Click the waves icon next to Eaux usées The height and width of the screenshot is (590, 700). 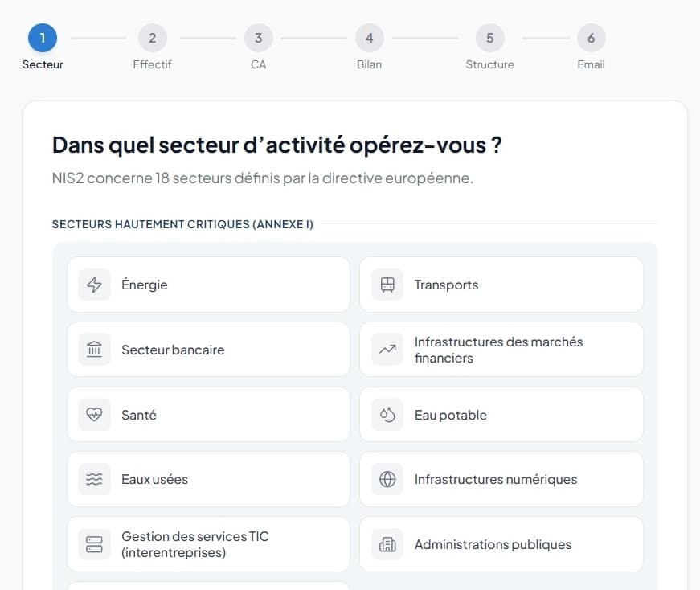[x=94, y=479]
